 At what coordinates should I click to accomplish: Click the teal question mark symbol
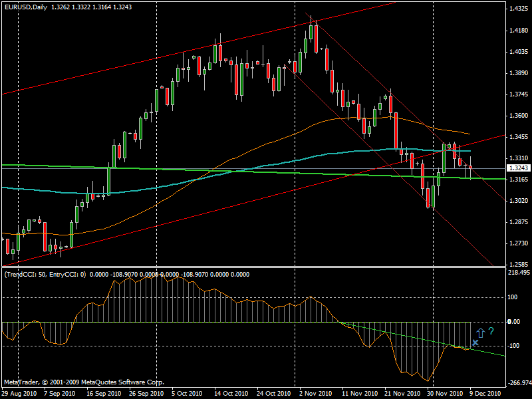coord(491,331)
